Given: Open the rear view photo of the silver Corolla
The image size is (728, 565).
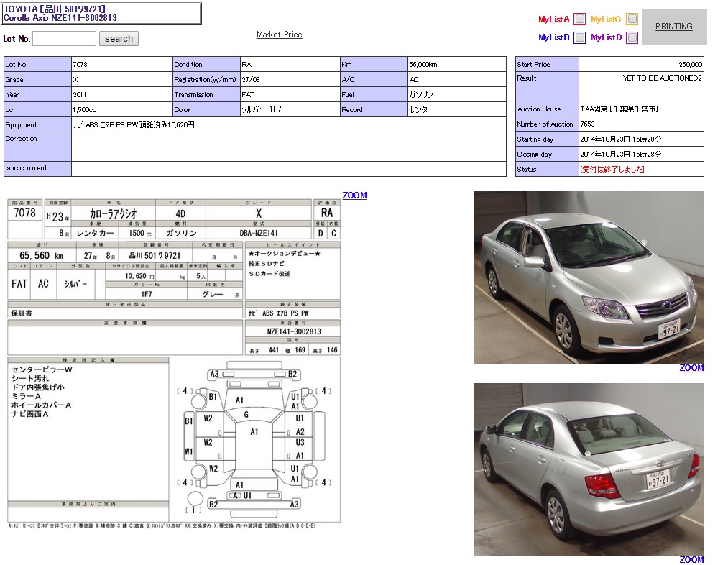Looking at the screenshot, I should pos(589,469).
